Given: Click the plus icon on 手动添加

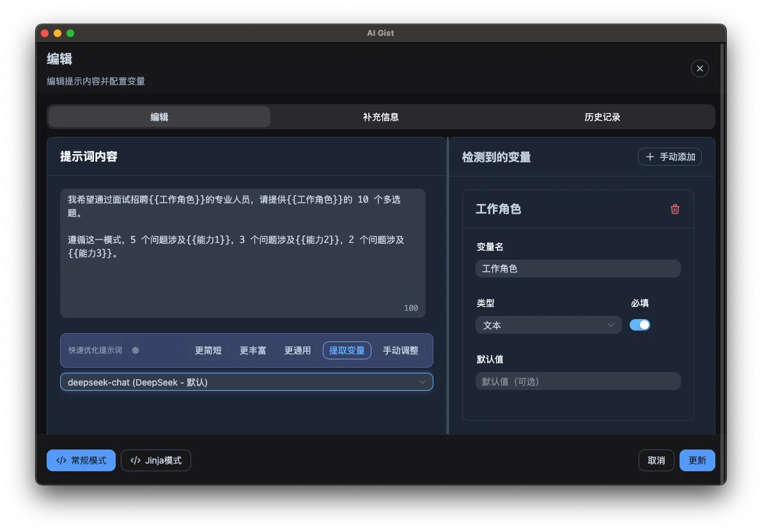Looking at the screenshot, I should tap(649, 157).
